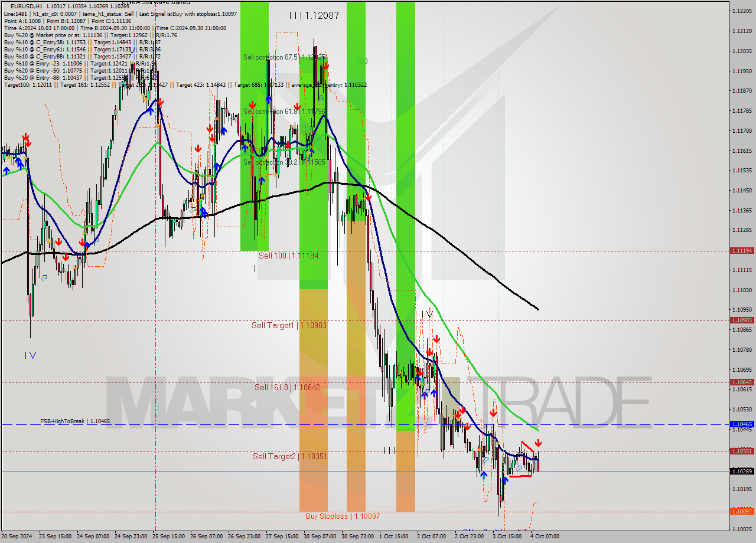
Task: Click the '2 Oct 23:00' time axis label
Action: [x=469, y=537]
